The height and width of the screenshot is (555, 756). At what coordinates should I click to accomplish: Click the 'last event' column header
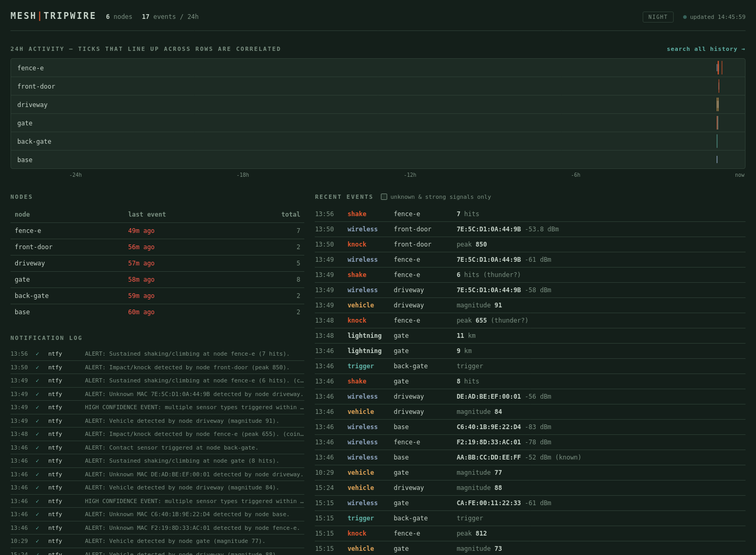pyautogui.click(x=147, y=215)
